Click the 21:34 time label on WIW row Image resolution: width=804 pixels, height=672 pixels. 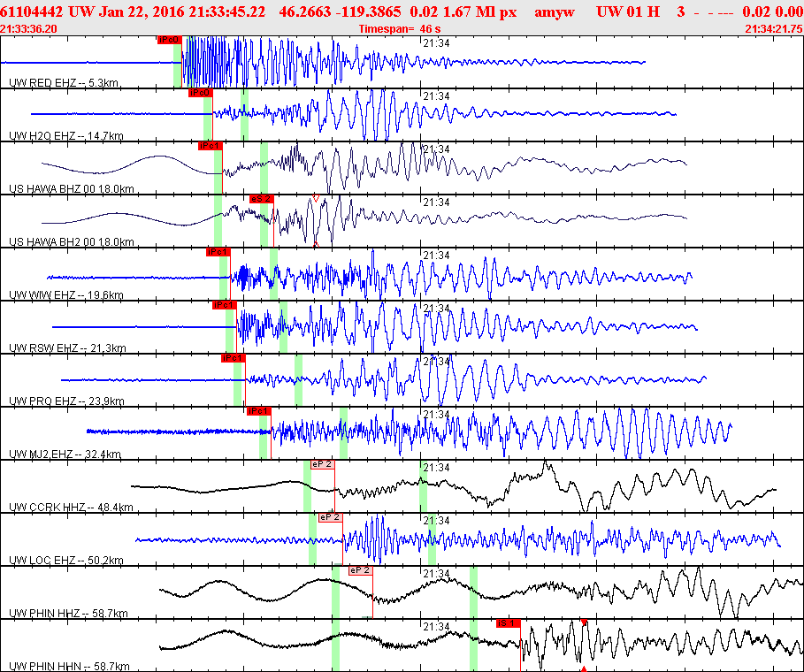pos(436,256)
